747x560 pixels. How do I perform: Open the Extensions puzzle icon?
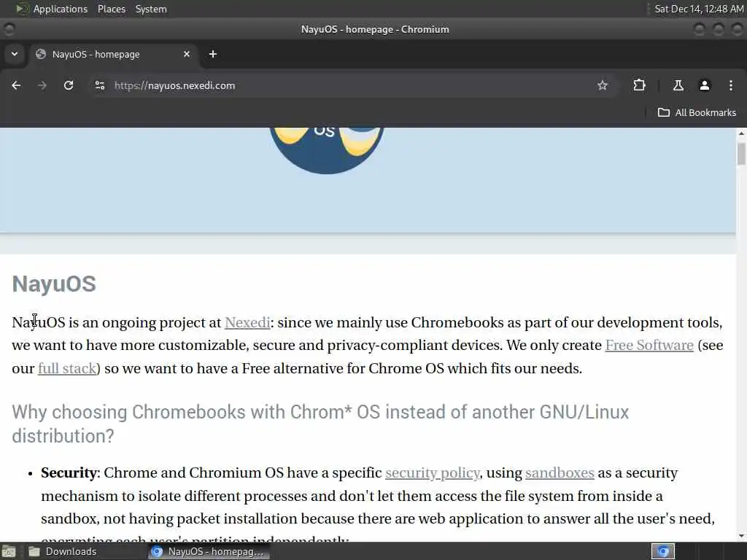pyautogui.click(x=639, y=85)
